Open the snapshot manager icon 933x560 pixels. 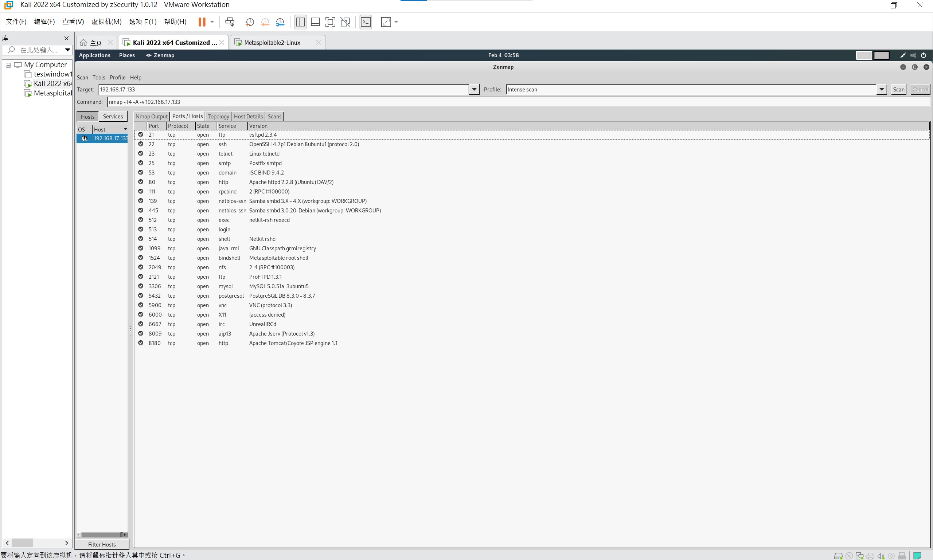[280, 22]
